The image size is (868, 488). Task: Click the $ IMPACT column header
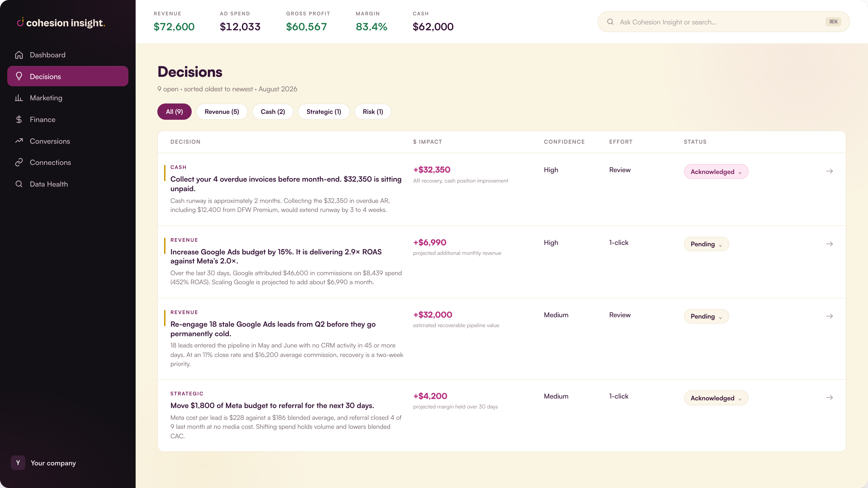pos(428,142)
